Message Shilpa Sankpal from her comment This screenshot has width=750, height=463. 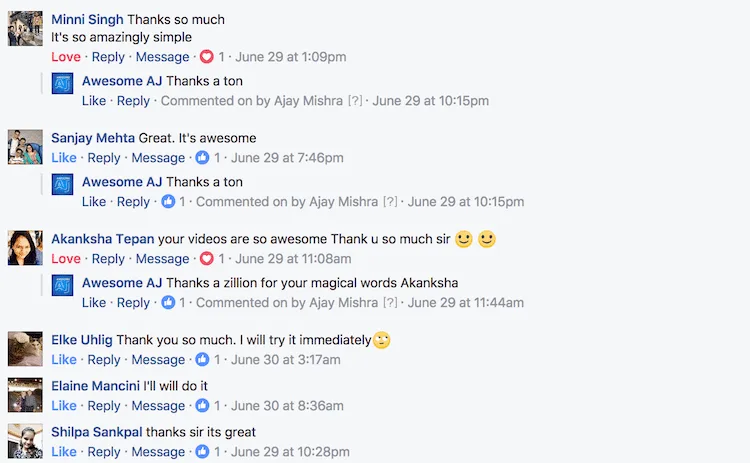158,452
